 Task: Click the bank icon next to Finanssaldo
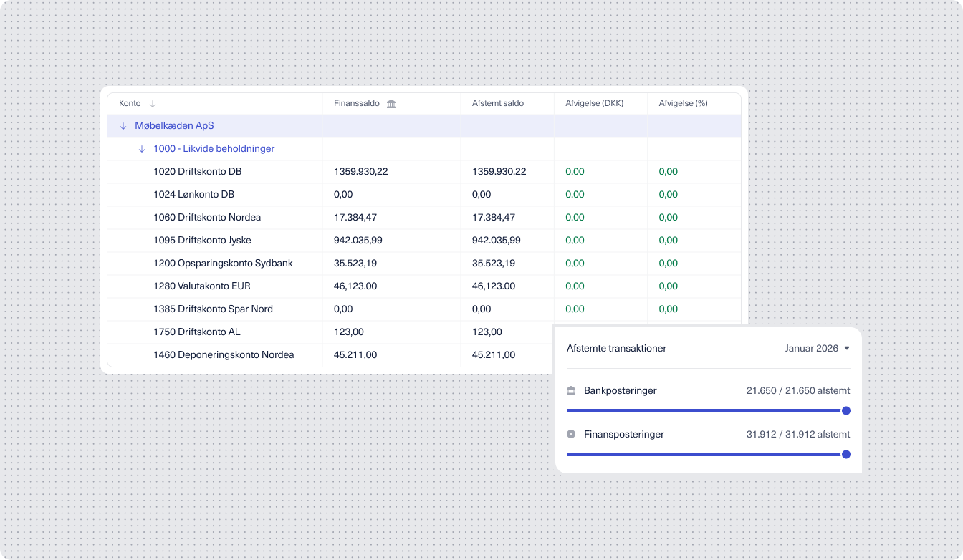click(x=391, y=104)
